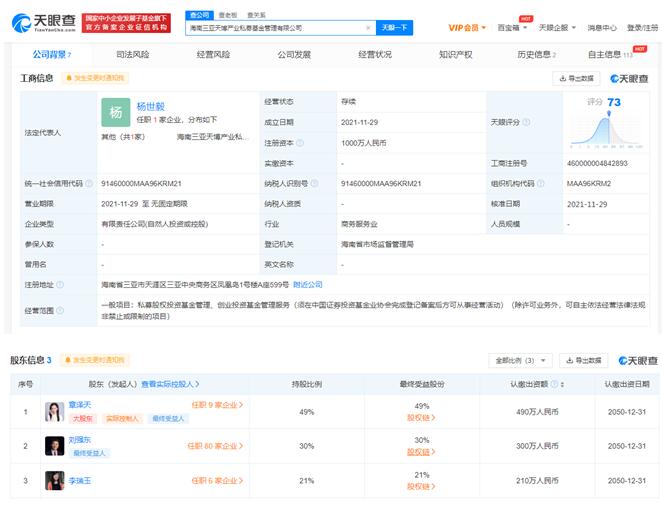
Task: Click the shareholder section 导出数据 export button
Action: tap(584, 360)
